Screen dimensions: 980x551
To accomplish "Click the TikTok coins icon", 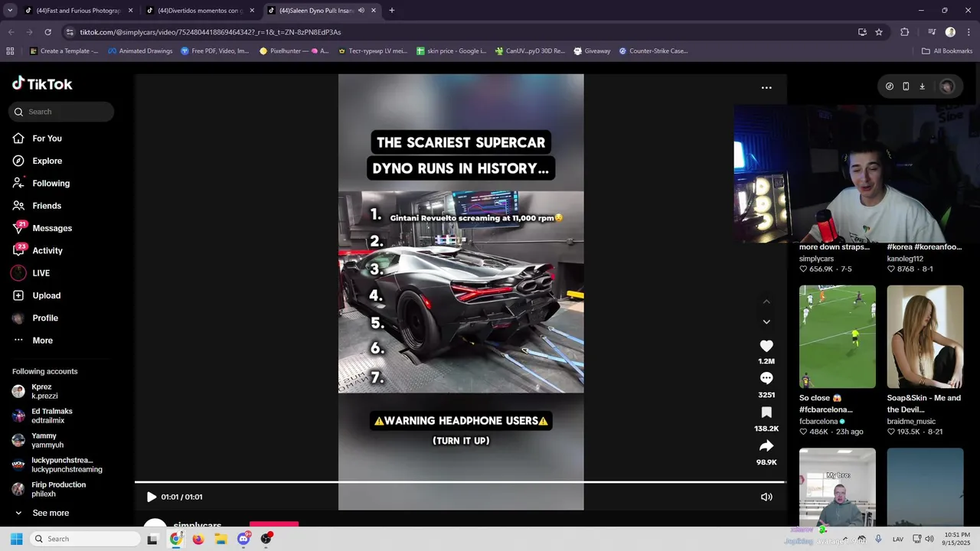I will coord(889,86).
